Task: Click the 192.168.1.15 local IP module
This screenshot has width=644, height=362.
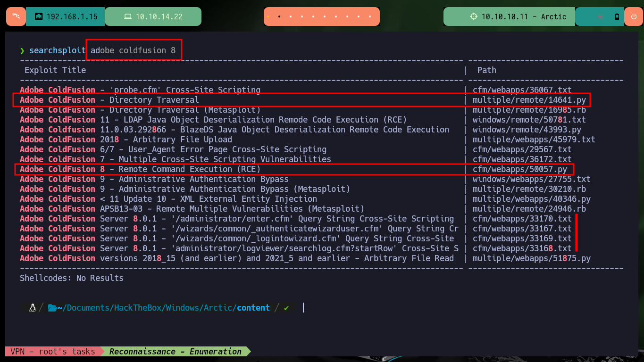Action: [65, 16]
